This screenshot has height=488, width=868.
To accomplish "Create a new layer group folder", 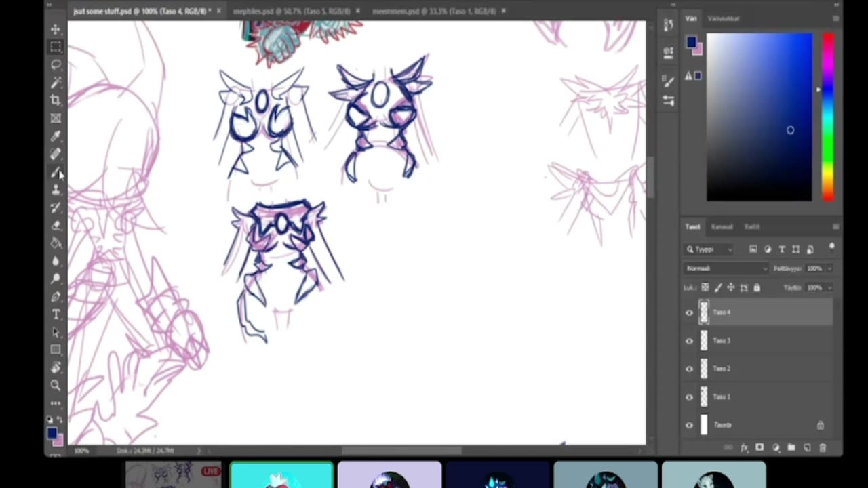I will coord(791,448).
